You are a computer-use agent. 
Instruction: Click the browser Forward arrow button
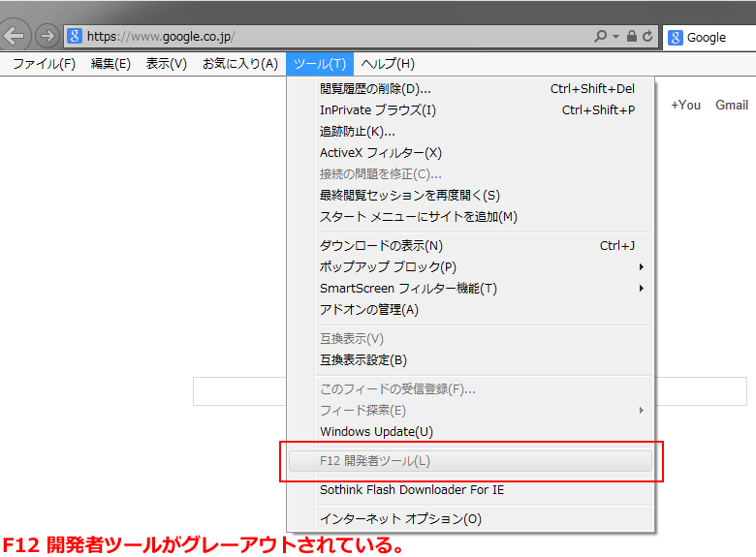coord(47,36)
